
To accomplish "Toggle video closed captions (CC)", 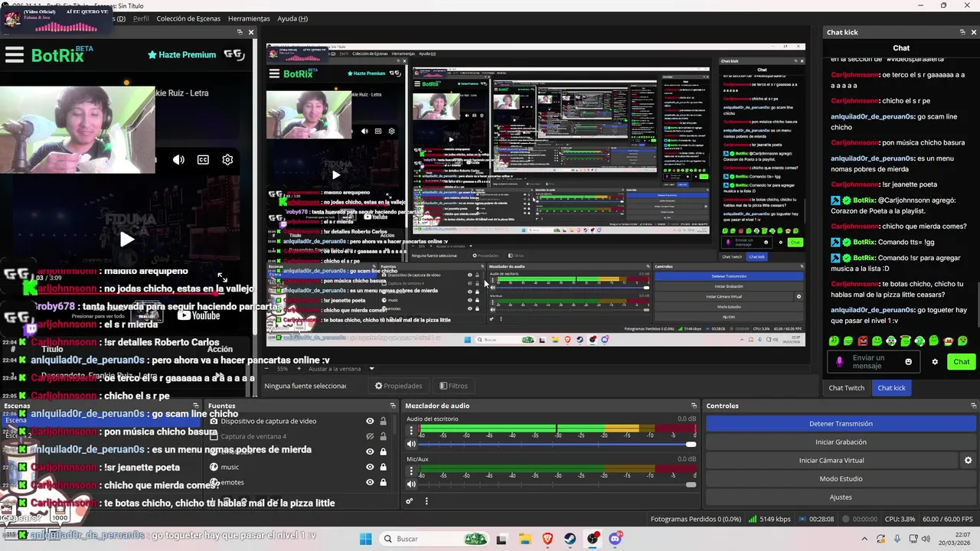I will pos(203,160).
